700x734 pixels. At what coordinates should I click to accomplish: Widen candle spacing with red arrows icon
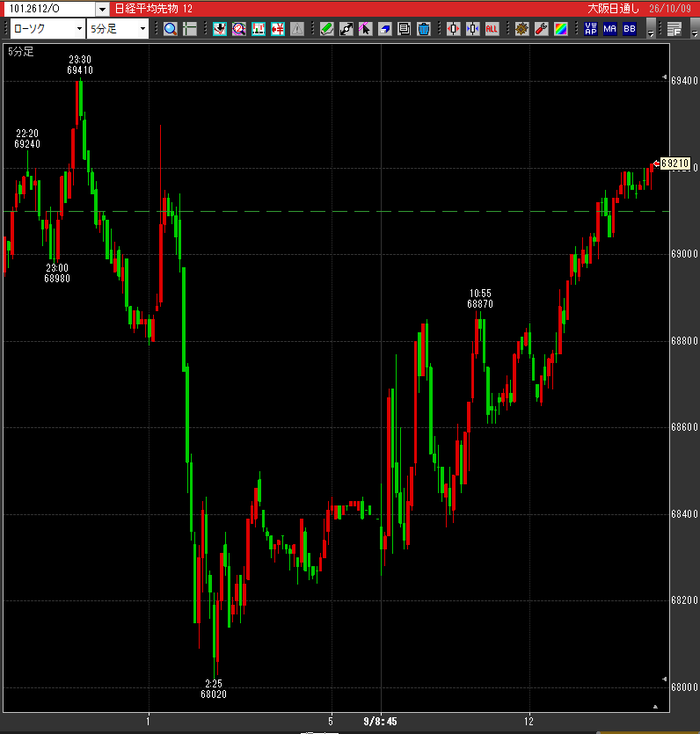(453, 29)
